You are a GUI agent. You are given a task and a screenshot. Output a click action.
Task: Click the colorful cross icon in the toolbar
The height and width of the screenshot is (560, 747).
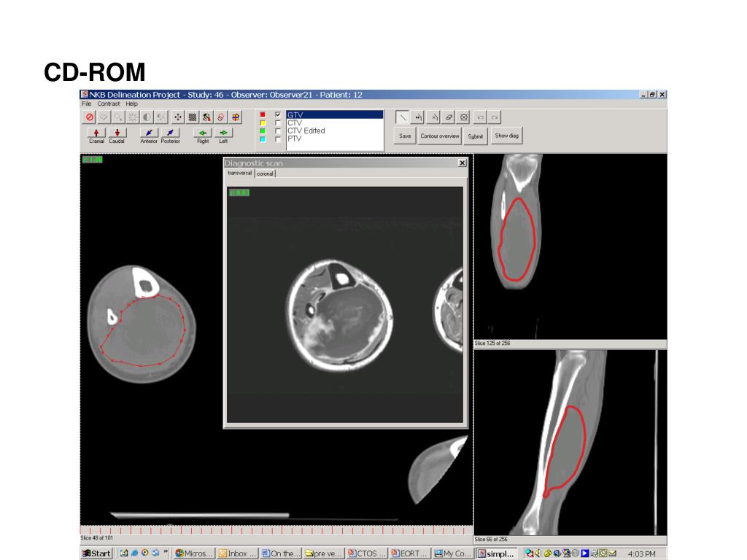point(236,117)
